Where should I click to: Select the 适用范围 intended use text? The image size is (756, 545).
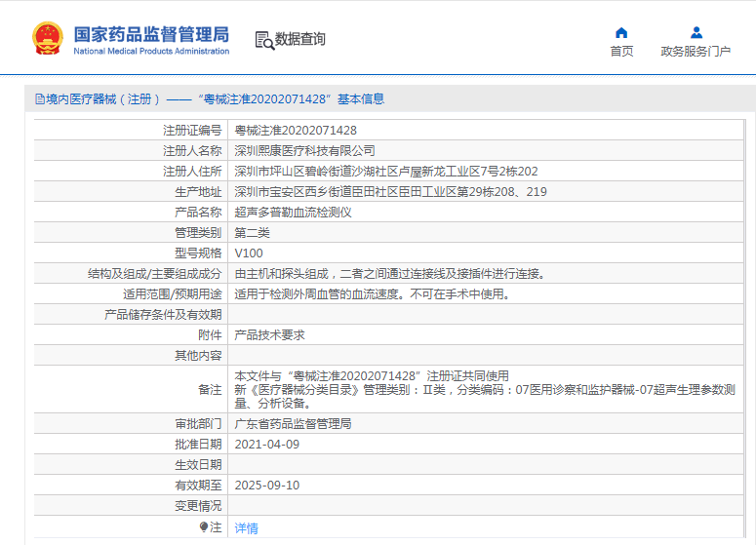tap(373, 293)
